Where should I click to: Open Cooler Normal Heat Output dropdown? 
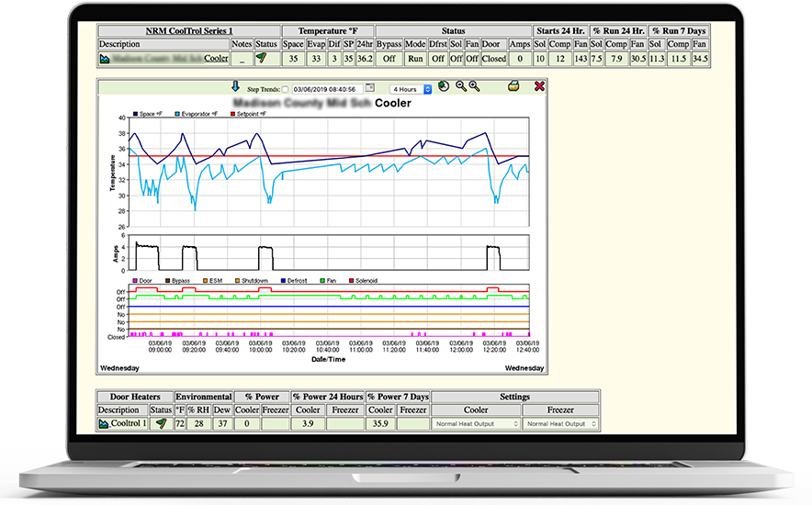[476, 424]
